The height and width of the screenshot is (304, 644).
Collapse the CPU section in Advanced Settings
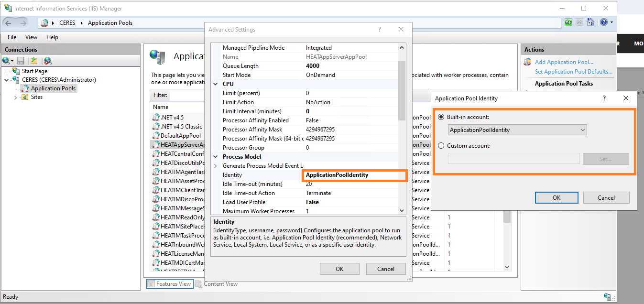(215, 84)
